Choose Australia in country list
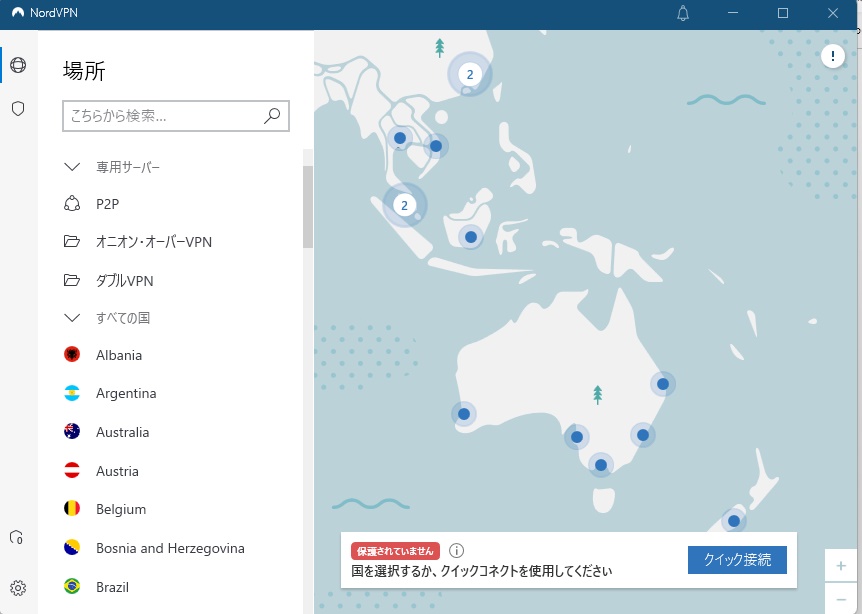 [x=123, y=432]
